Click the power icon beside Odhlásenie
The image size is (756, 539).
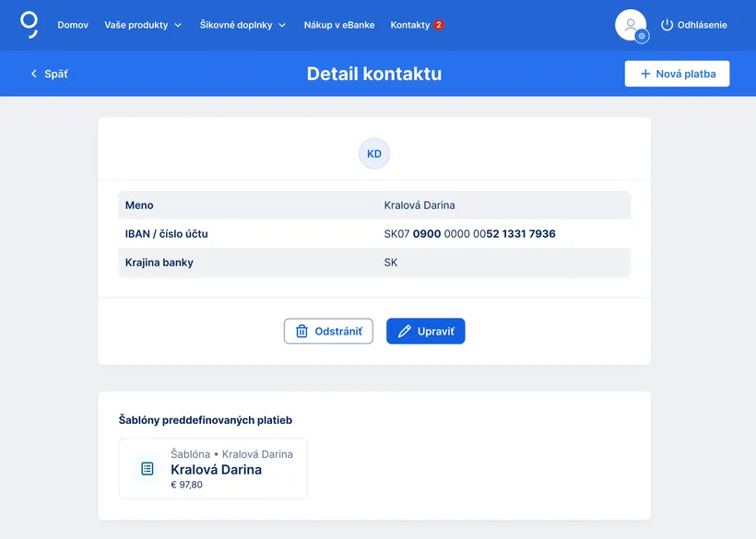tap(667, 25)
